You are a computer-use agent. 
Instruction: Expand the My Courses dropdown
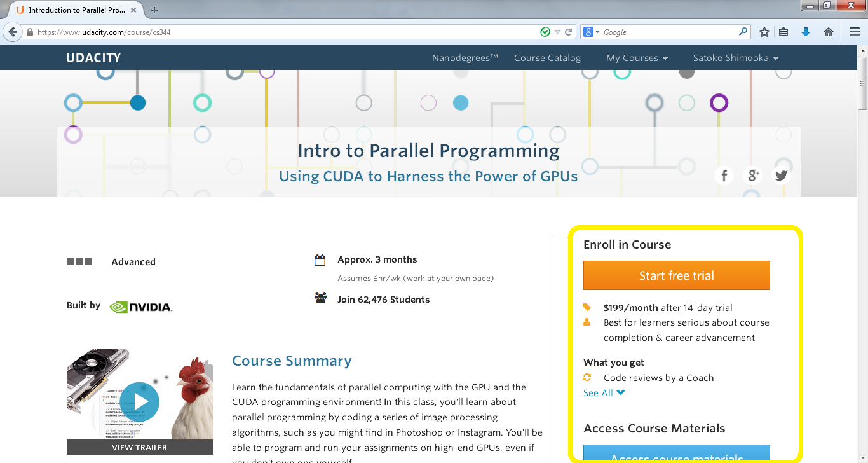pyautogui.click(x=637, y=58)
